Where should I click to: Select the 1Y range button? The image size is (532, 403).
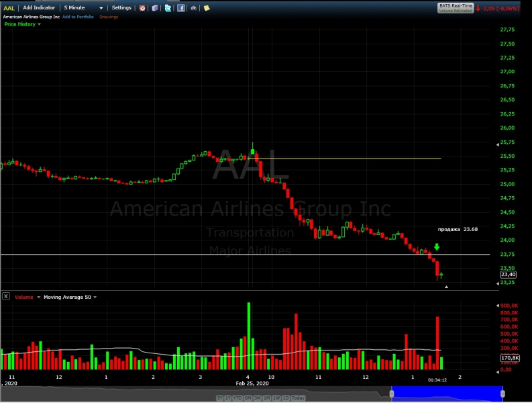tap(227, 398)
